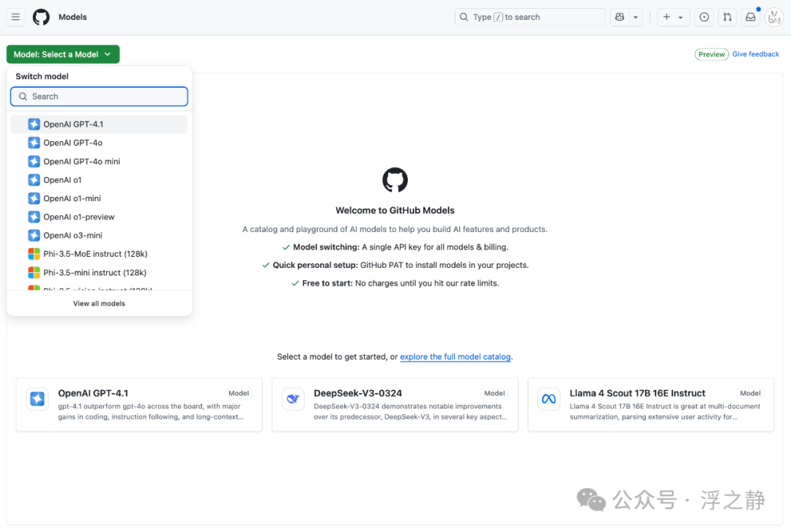791x532 pixels.
Task: Open the Llama 4 Scout 17B card
Action: (x=651, y=405)
